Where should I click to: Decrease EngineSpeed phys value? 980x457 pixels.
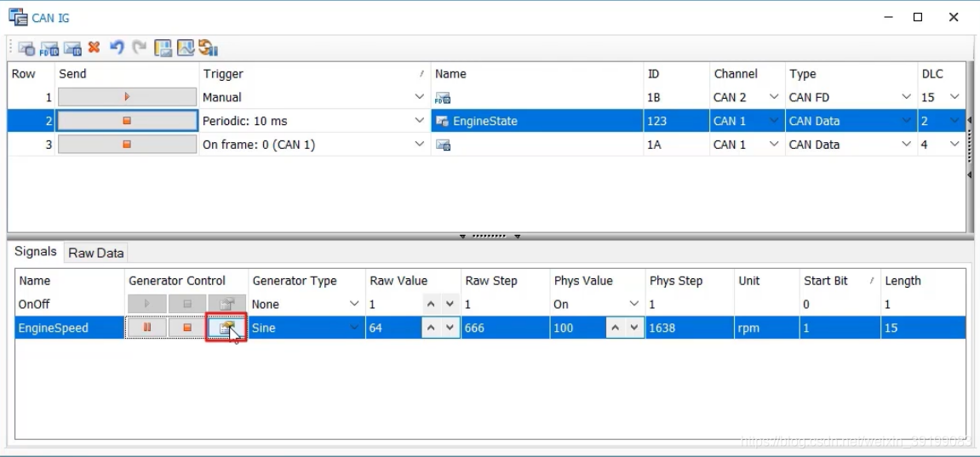pos(633,328)
